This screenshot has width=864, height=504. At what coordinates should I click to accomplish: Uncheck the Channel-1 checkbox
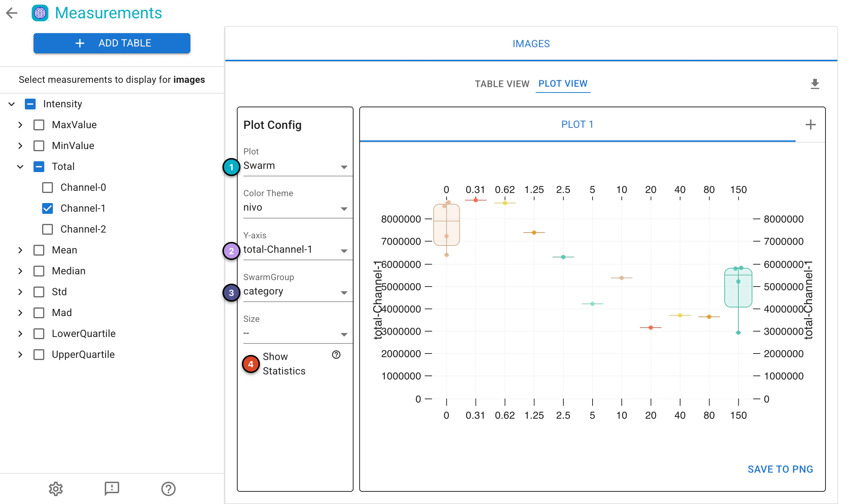(x=48, y=208)
